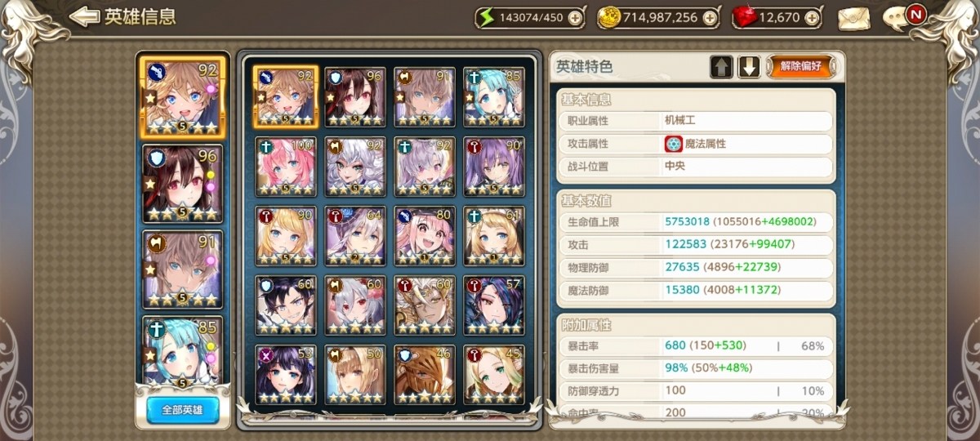Select the level 64 hero thumbnail
The height and width of the screenshot is (441, 980).
tap(355, 236)
